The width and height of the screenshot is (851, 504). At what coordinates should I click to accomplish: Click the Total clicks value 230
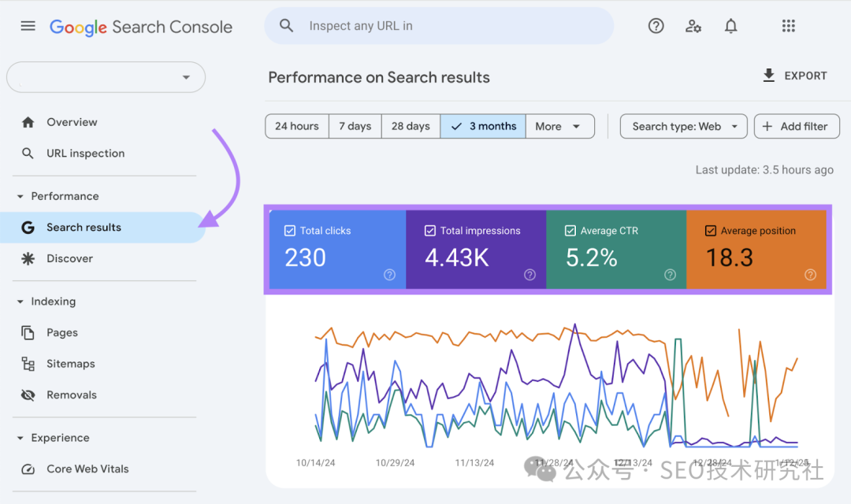(x=305, y=258)
